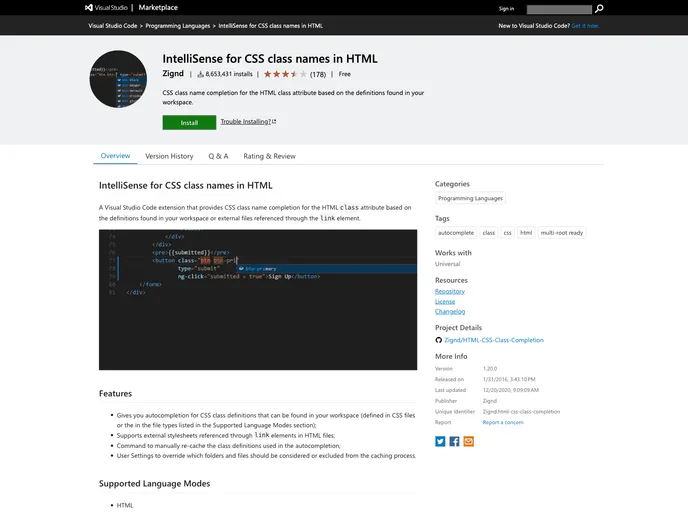Open the Programming Languages breadcrumb
Image resolution: width=688 pixels, height=512 pixels.
178,26
